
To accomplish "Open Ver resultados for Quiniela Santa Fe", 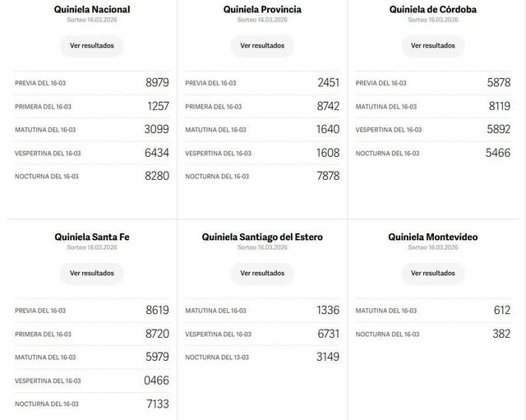I will [91, 273].
